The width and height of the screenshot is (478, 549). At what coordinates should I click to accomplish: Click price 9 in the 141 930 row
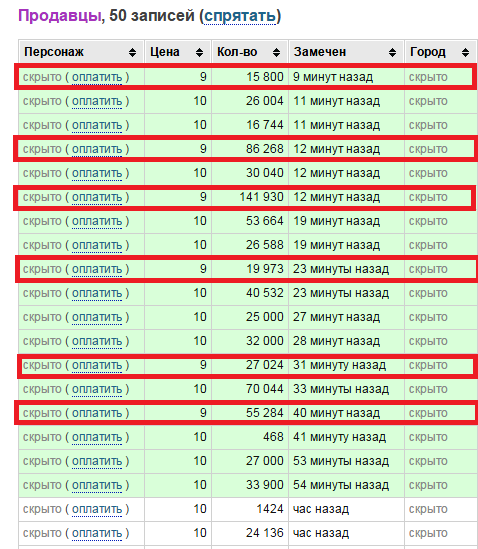pos(203,197)
